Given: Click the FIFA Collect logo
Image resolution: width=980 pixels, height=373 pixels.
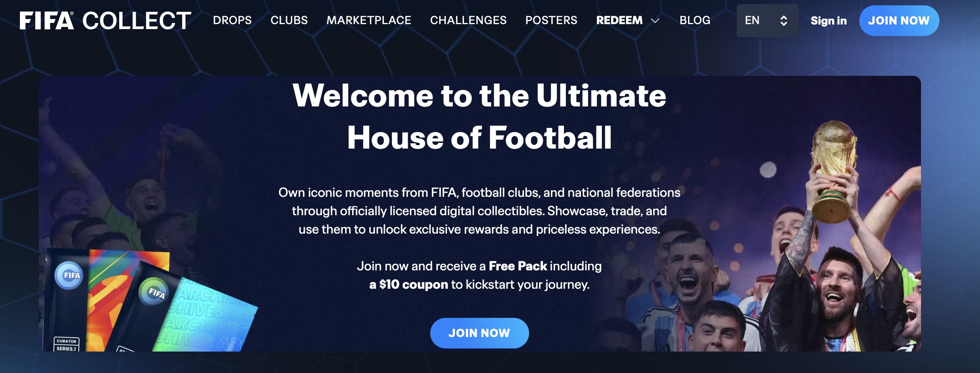Looking at the screenshot, I should pos(105,21).
